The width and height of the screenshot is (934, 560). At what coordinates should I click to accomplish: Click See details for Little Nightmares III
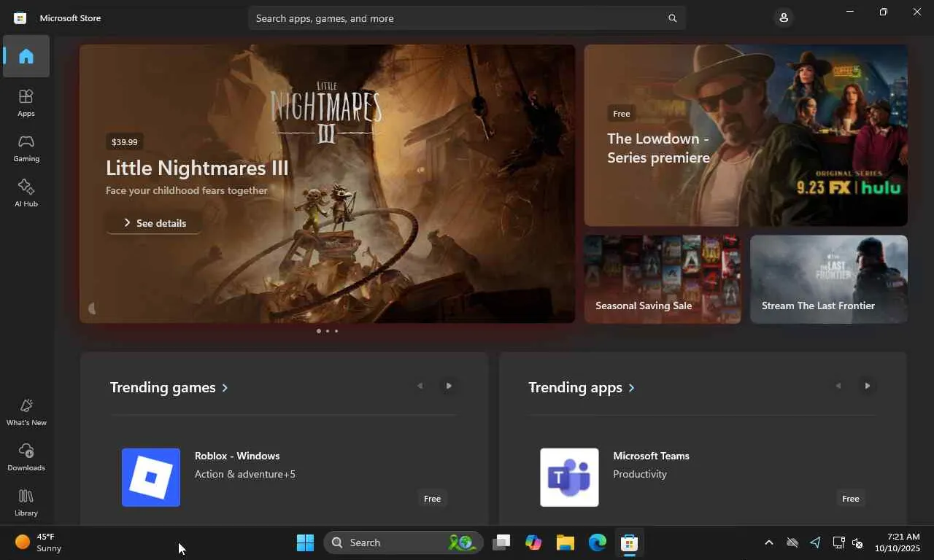[154, 222]
